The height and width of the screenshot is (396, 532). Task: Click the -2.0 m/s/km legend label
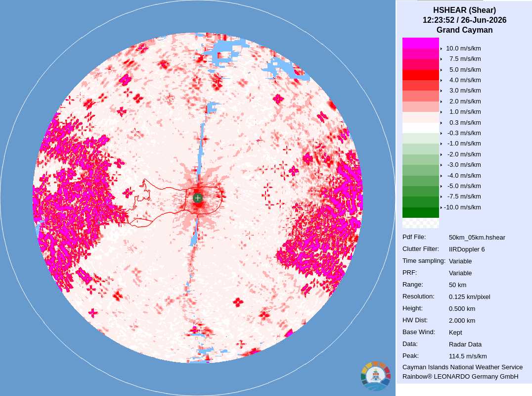[x=464, y=154]
